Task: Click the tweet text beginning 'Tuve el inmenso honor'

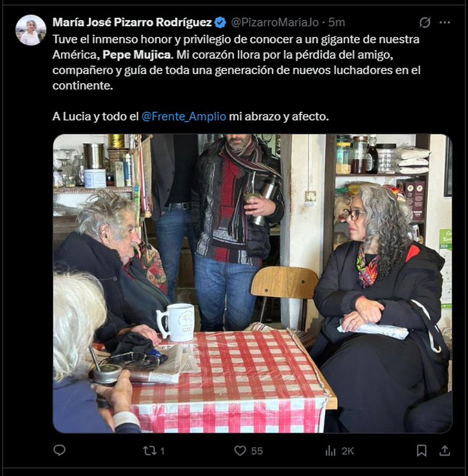Action: point(236,62)
